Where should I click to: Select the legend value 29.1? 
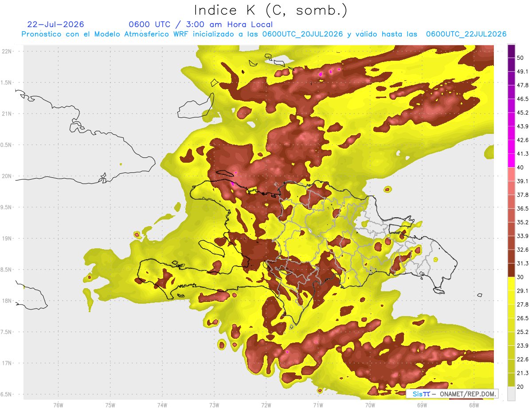(522, 291)
